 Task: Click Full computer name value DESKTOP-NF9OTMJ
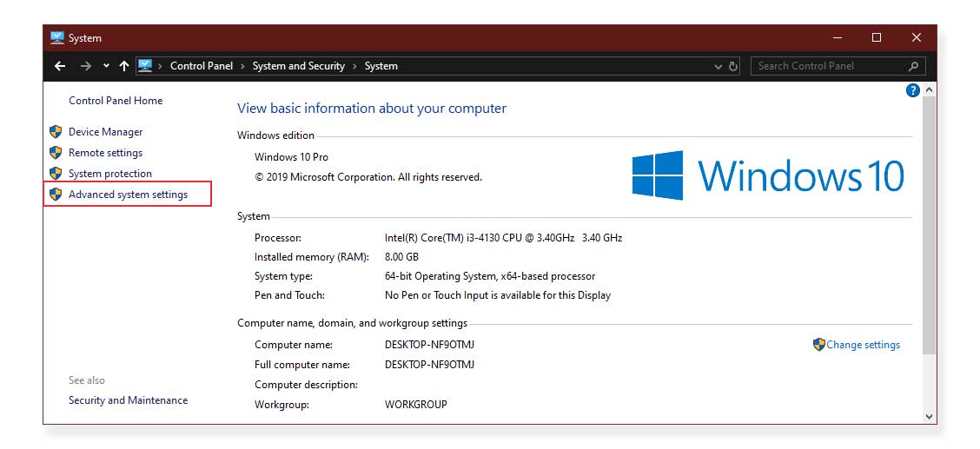pyautogui.click(x=429, y=365)
